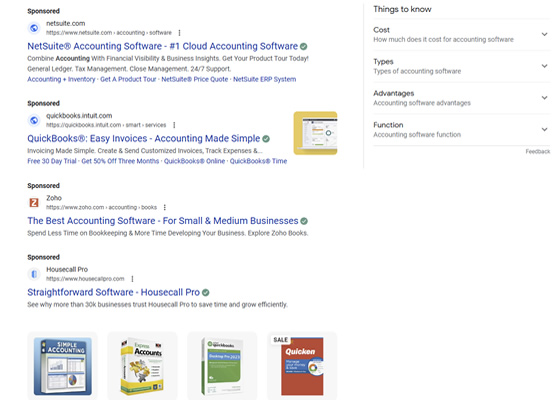The height and width of the screenshot is (400, 560).
Task: Open three-dot menu beside housecallpro.com URL
Action: [x=132, y=279]
